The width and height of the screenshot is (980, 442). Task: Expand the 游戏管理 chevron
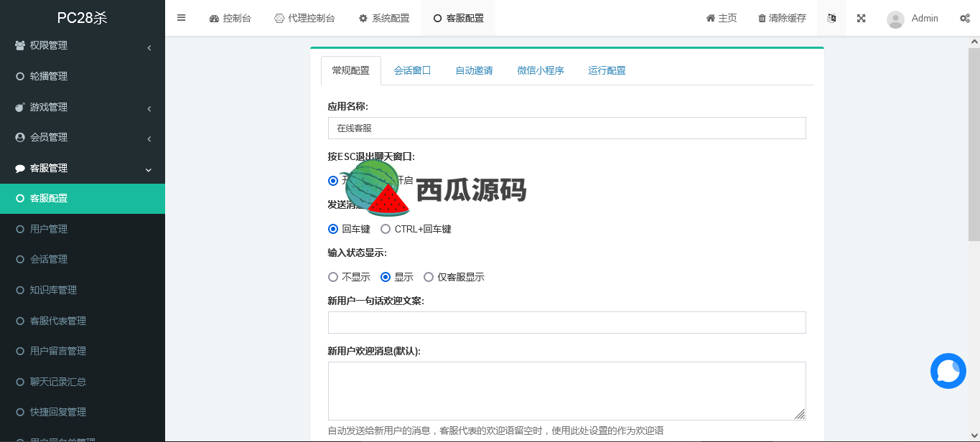coord(149,108)
